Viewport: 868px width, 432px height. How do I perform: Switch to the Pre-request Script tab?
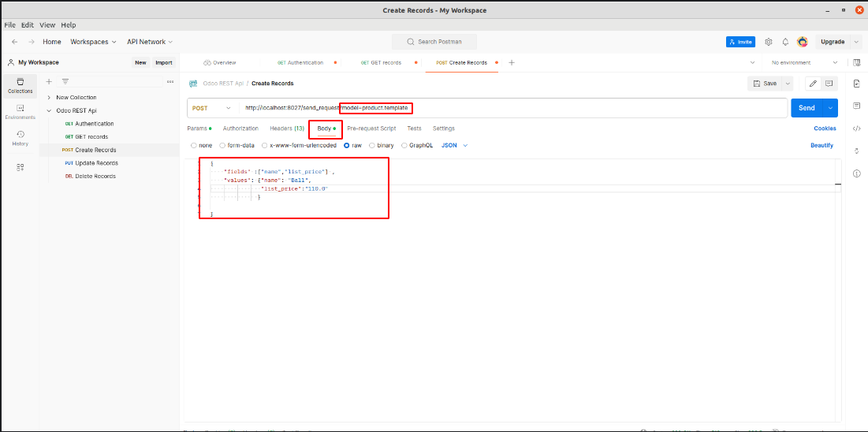tap(371, 128)
